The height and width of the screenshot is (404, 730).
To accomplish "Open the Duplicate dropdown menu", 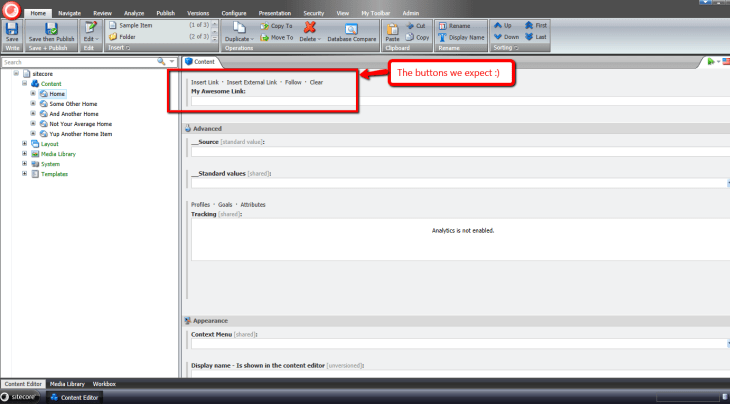I will coord(240,37).
